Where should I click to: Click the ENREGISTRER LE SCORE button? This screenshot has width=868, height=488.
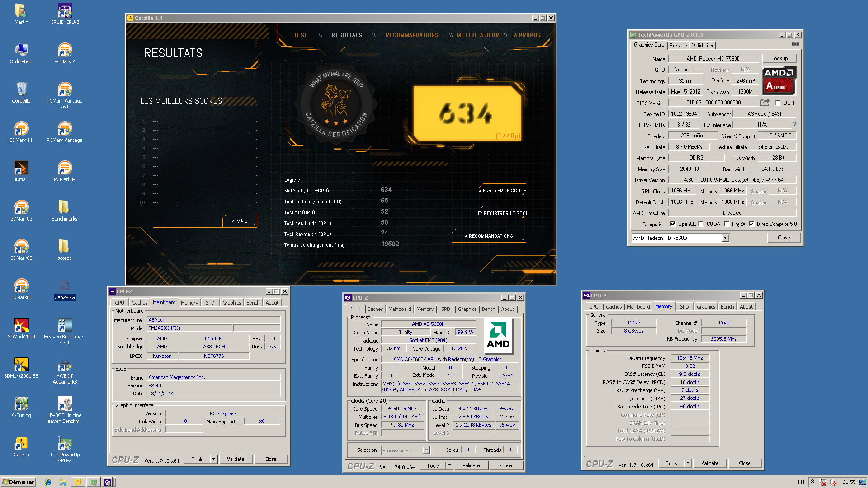[502, 213]
